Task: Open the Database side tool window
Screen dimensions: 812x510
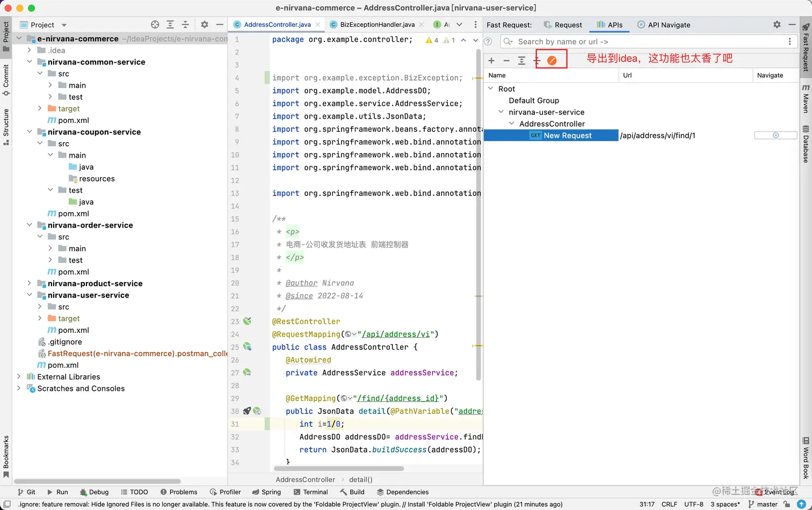Action: [x=806, y=144]
